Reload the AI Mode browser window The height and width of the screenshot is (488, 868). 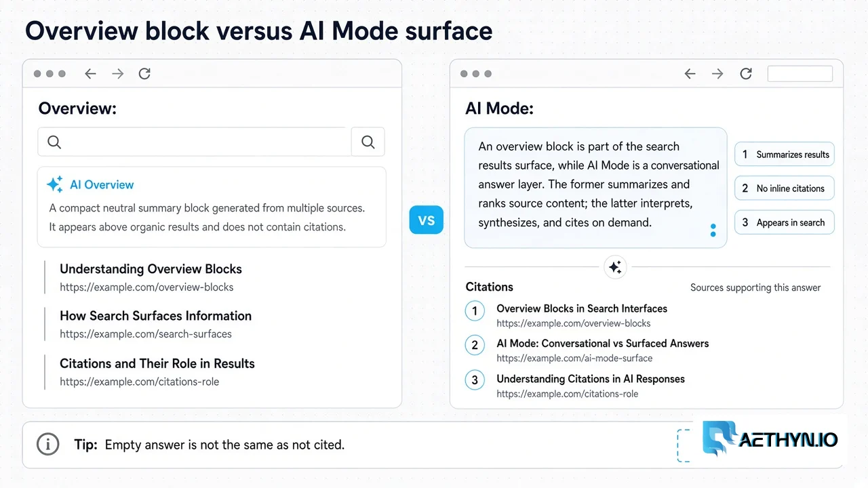coord(746,74)
